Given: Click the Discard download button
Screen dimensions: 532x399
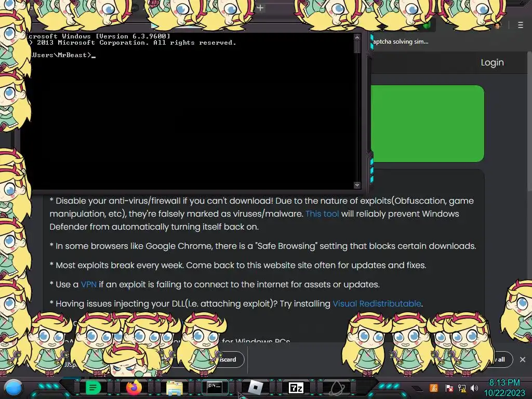Looking at the screenshot, I should pos(228,360).
